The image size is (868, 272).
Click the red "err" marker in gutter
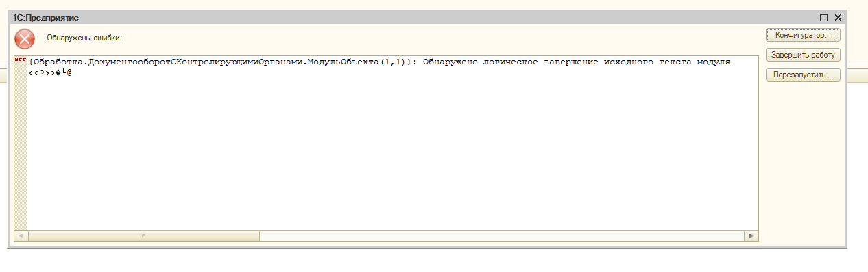(x=20, y=60)
